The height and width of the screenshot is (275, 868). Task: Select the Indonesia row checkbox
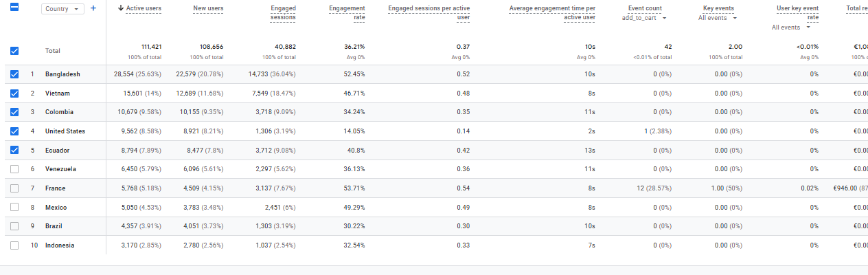point(14,245)
